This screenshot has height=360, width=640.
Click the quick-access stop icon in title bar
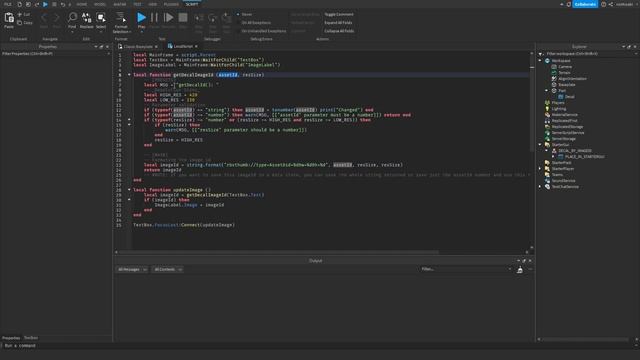54,4
